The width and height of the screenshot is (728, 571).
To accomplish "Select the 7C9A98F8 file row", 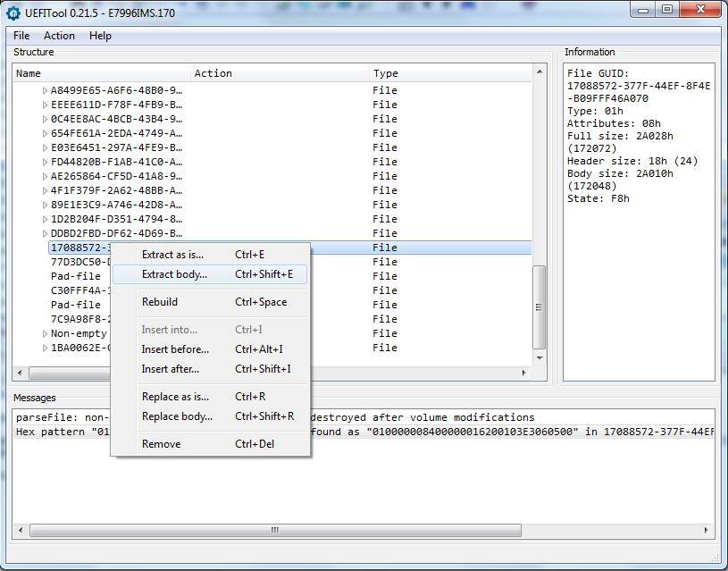I will point(80,319).
